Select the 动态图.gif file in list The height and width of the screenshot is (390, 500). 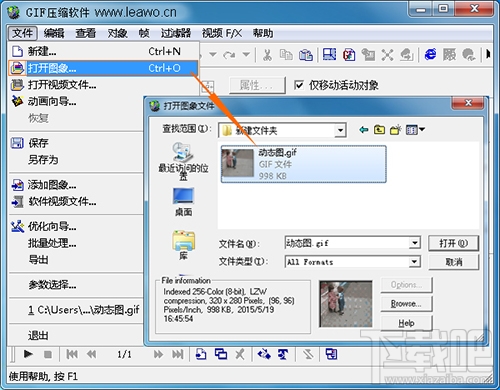point(304,164)
